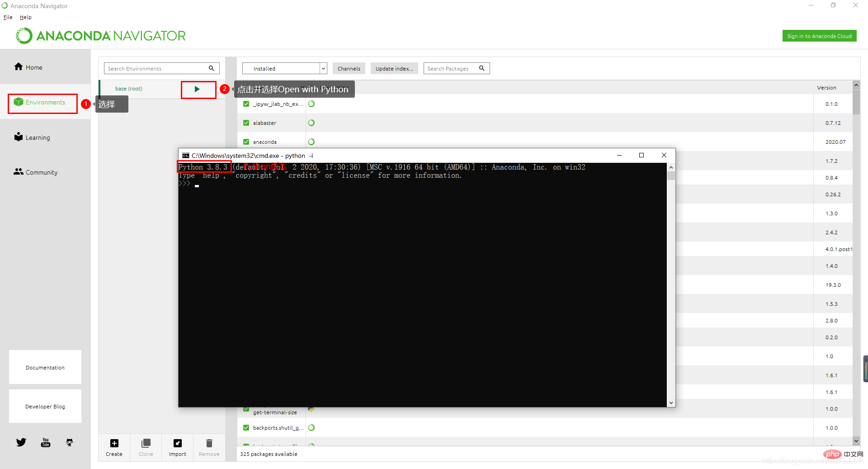Click the GitHub icon in the sidebar
The width and height of the screenshot is (868, 469).
tap(69, 442)
